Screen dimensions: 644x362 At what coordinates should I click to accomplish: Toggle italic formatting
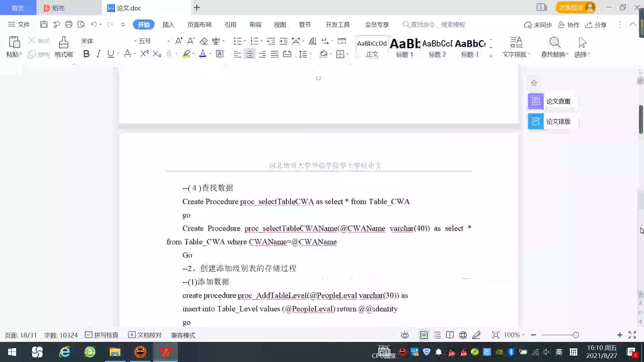(x=98, y=54)
